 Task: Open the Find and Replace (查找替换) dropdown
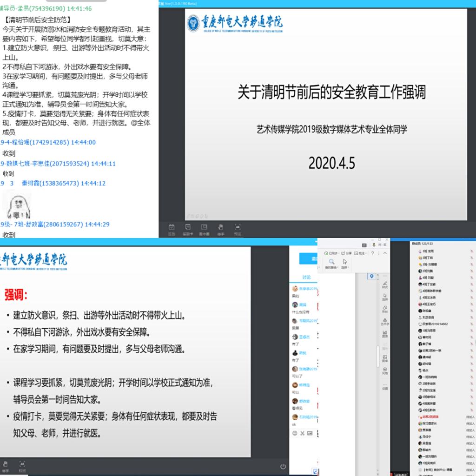[332, 264]
